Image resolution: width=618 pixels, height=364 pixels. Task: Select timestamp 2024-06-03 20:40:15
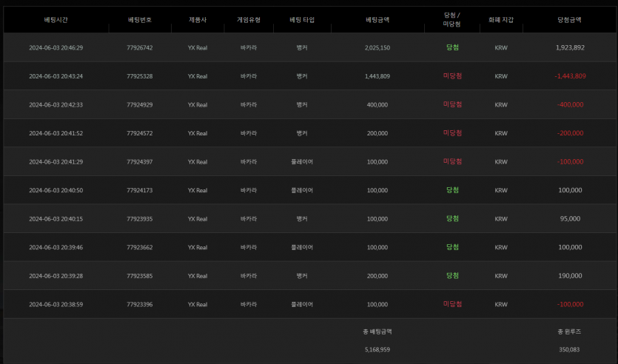click(x=56, y=219)
